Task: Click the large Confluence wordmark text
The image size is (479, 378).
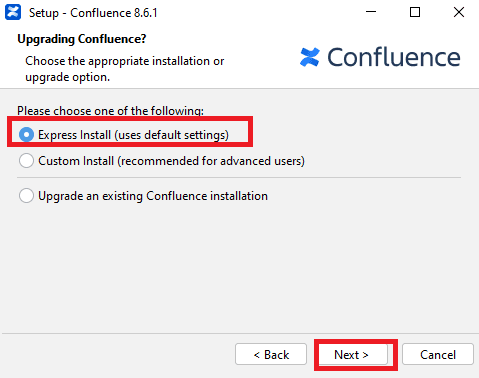Action: coord(394,57)
